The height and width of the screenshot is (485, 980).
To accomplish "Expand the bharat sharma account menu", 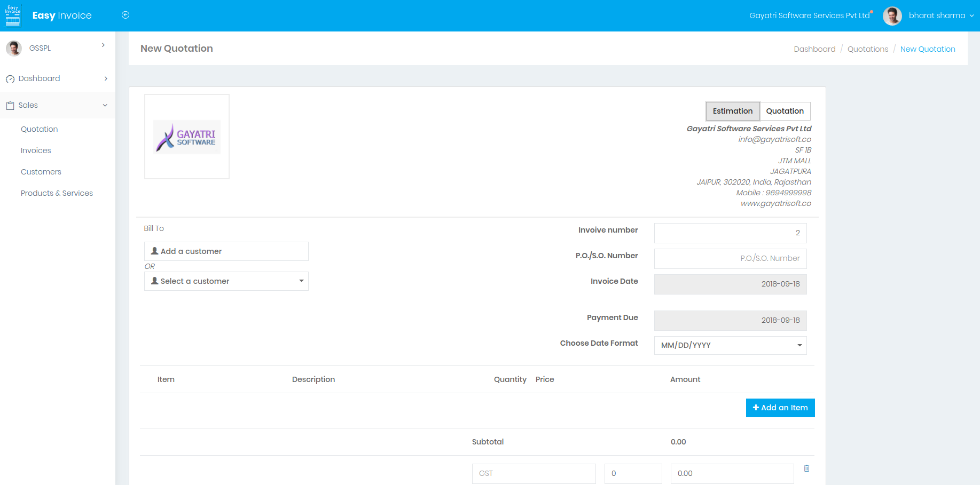I will click(973, 15).
